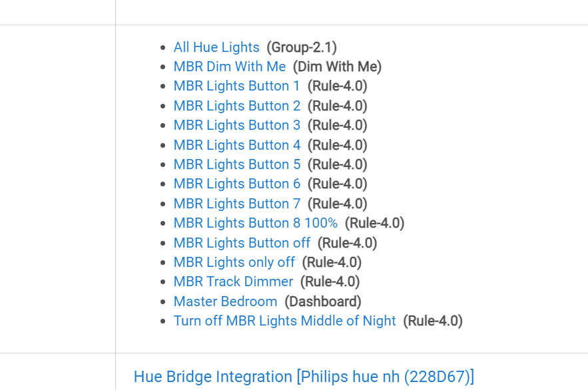Click the (Dashboard) label text
The width and height of the screenshot is (588, 390).
click(323, 301)
